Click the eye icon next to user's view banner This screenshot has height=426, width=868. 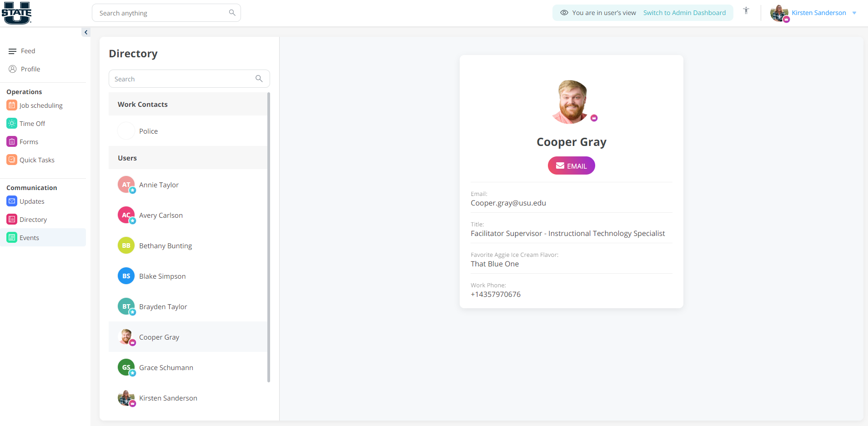tap(564, 13)
